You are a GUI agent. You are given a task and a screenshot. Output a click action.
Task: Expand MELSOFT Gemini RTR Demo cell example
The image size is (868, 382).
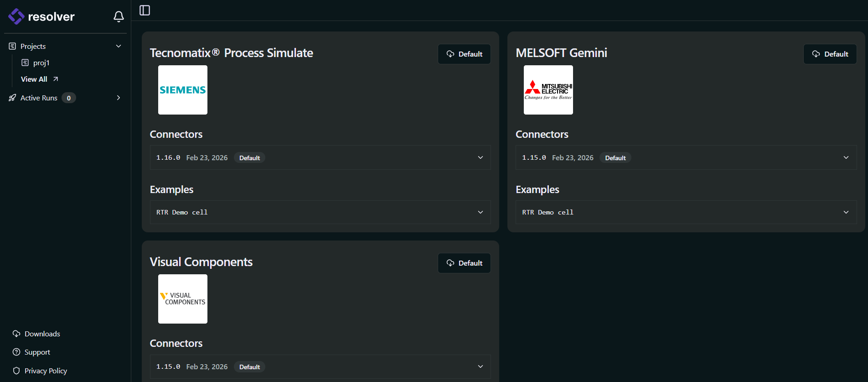click(686, 212)
